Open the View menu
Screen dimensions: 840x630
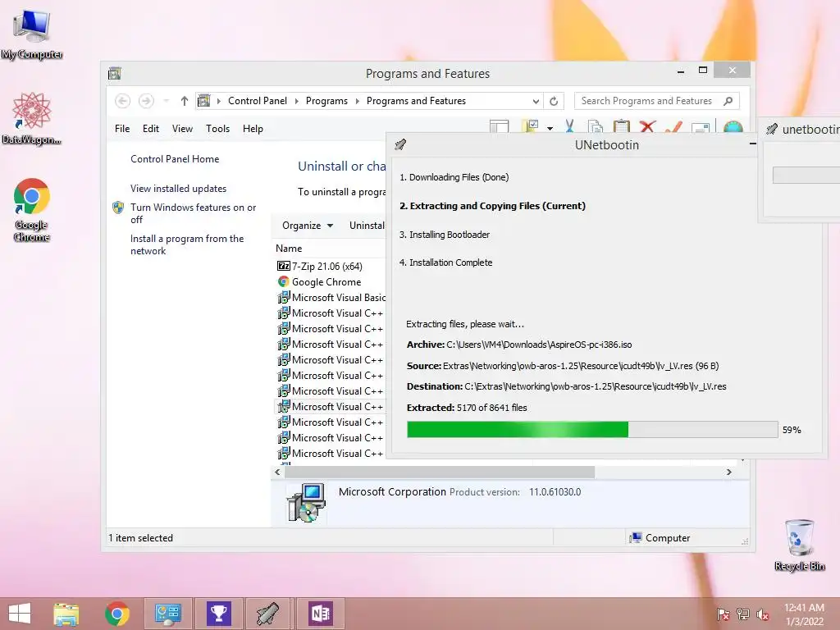click(182, 129)
